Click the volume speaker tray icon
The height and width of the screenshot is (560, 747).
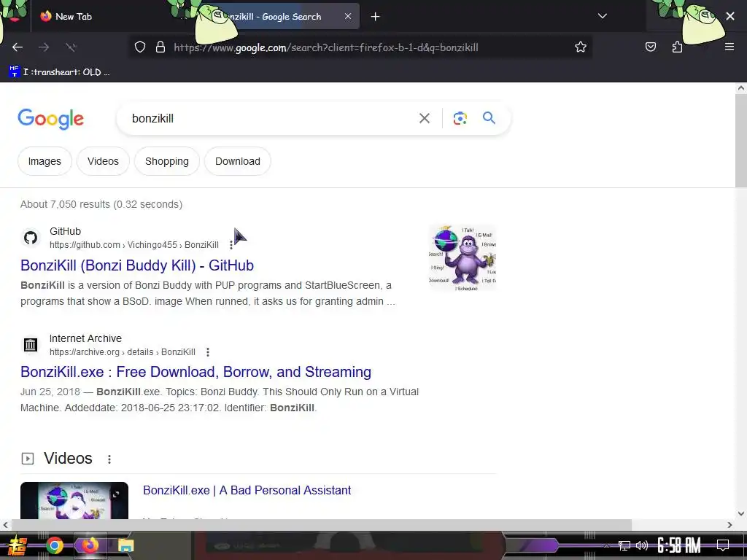tap(642, 545)
